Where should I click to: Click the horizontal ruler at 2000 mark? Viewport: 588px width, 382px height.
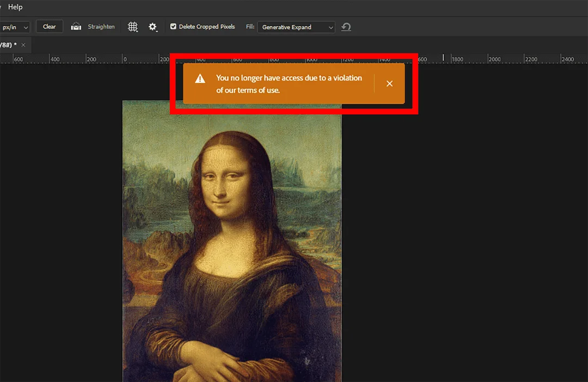click(x=494, y=59)
